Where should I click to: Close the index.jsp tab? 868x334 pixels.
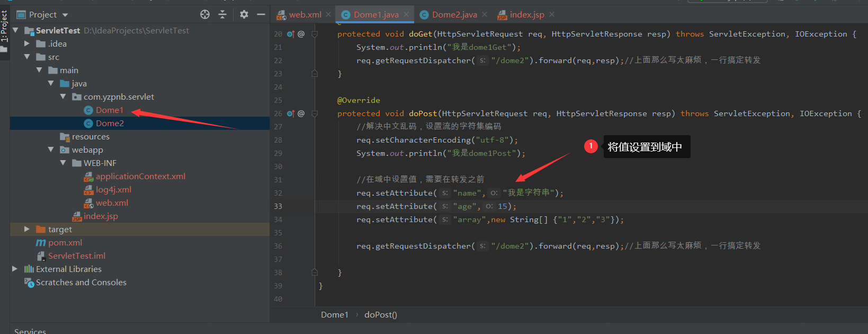pos(552,14)
